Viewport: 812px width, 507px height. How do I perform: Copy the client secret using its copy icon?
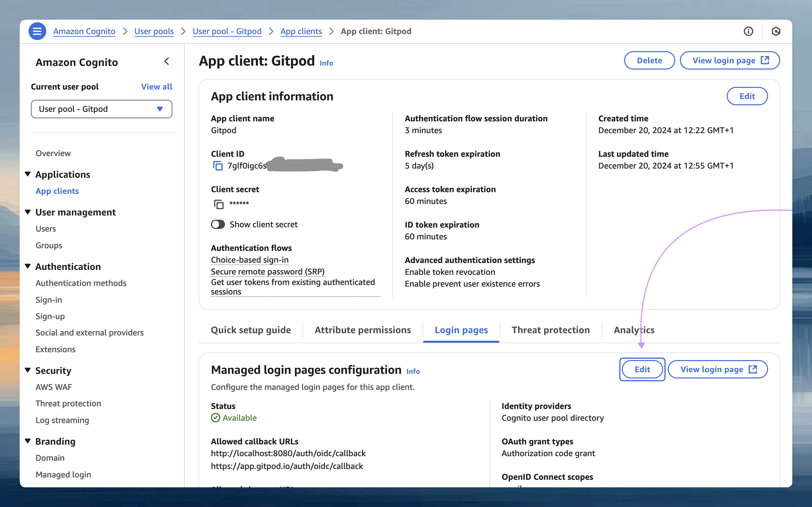pos(218,204)
